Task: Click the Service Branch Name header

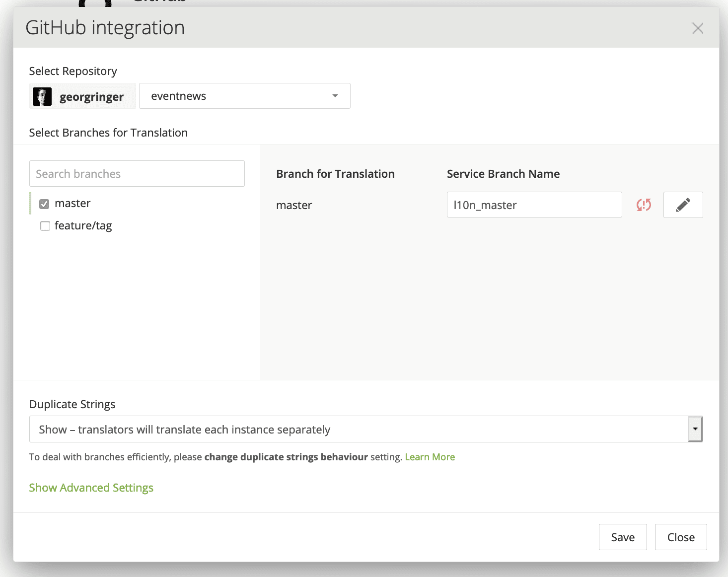Action: tap(503, 174)
